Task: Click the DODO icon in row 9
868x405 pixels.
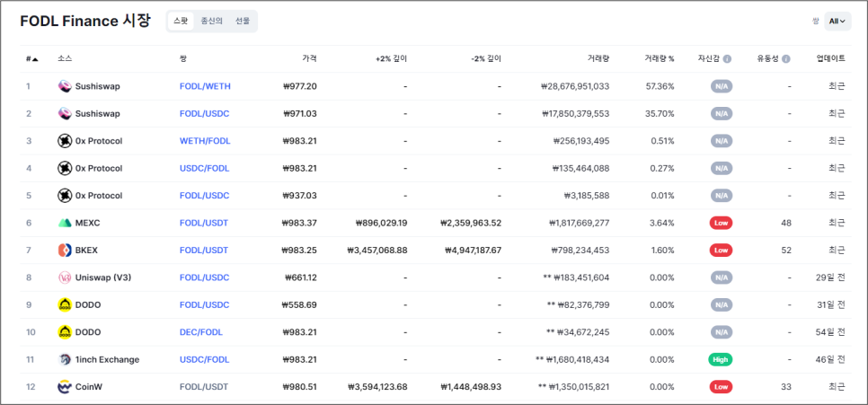Action: [x=65, y=304]
